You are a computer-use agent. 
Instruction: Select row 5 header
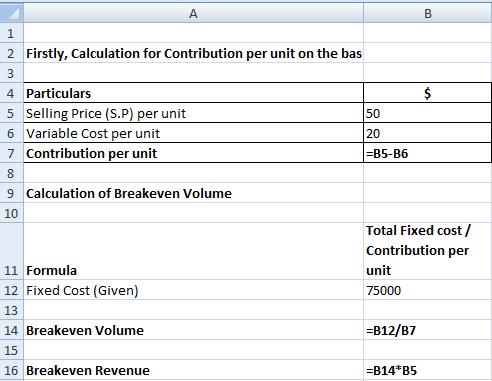coord(12,113)
